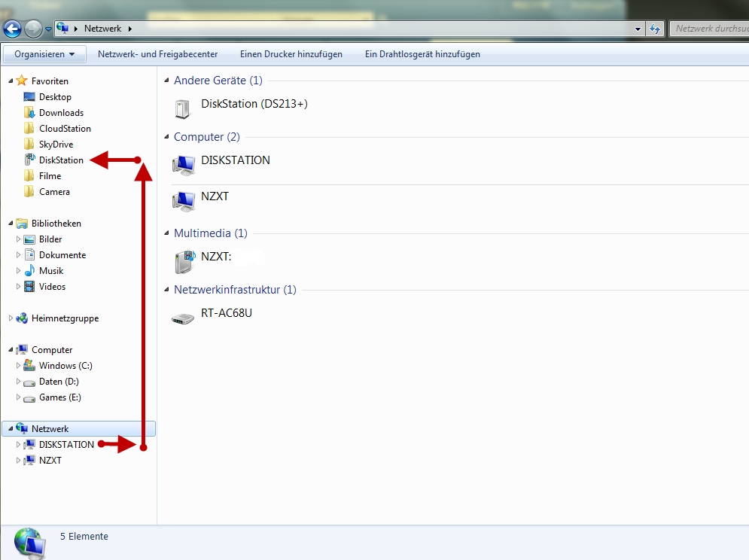The image size is (749, 560).
Task: Select the Daten (D:) label
Action: coord(59,382)
